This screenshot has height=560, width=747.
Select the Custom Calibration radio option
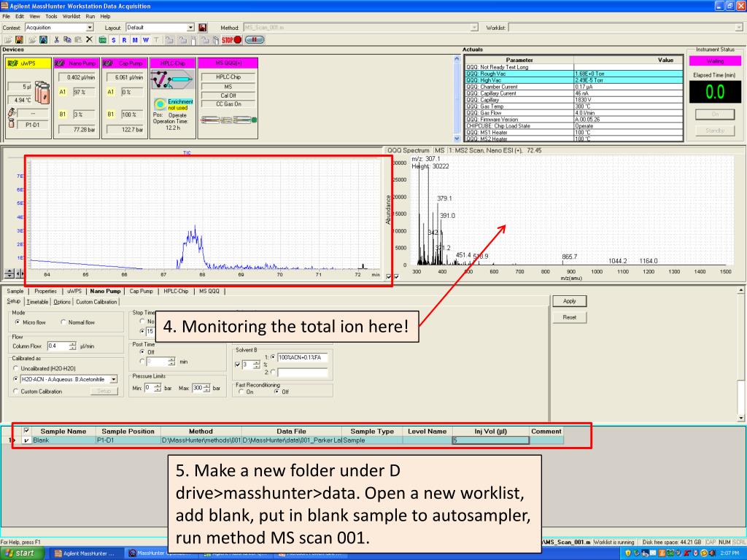click(x=17, y=391)
